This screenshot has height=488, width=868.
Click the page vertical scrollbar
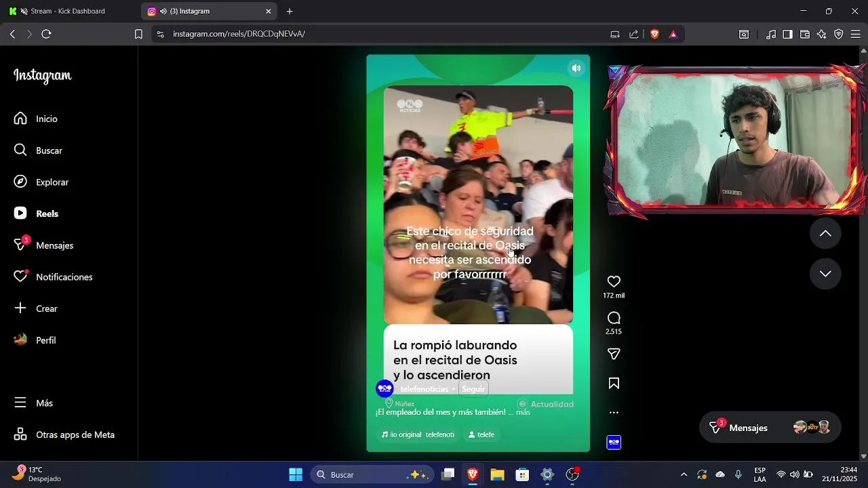(x=863, y=251)
